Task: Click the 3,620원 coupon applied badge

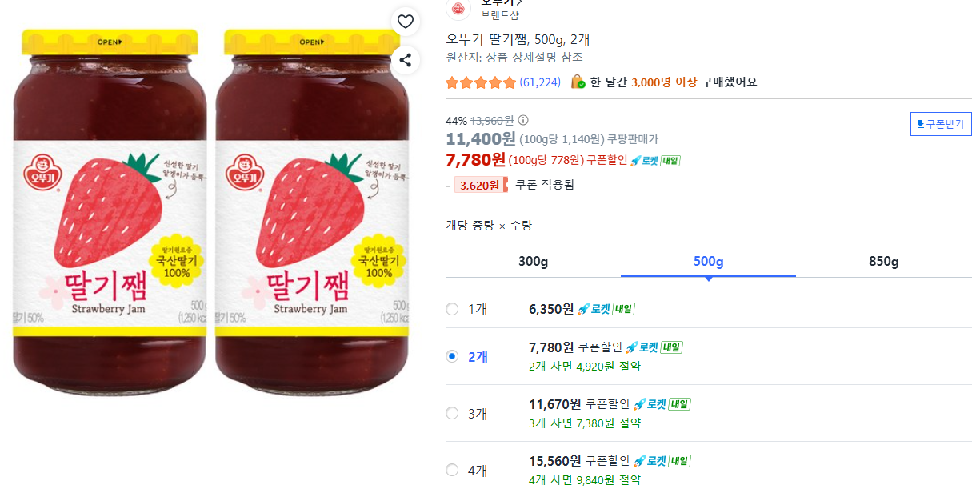Action: (480, 185)
